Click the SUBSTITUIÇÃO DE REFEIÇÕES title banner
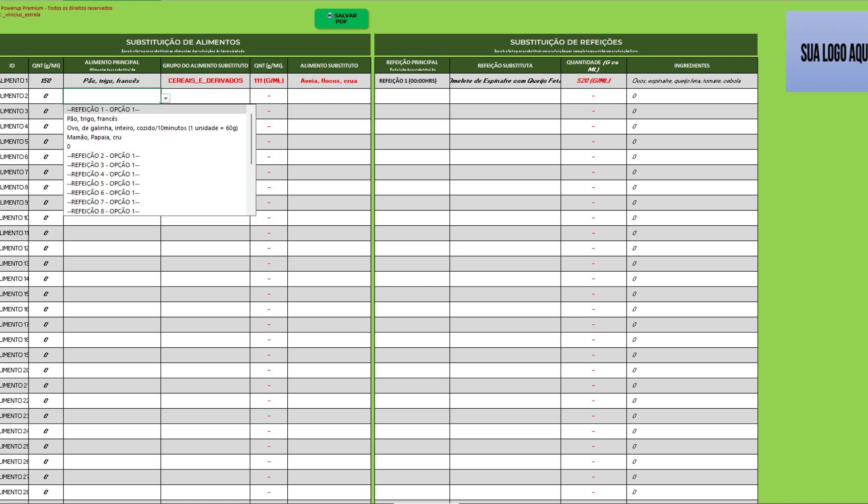The height and width of the screenshot is (504, 868). click(566, 44)
